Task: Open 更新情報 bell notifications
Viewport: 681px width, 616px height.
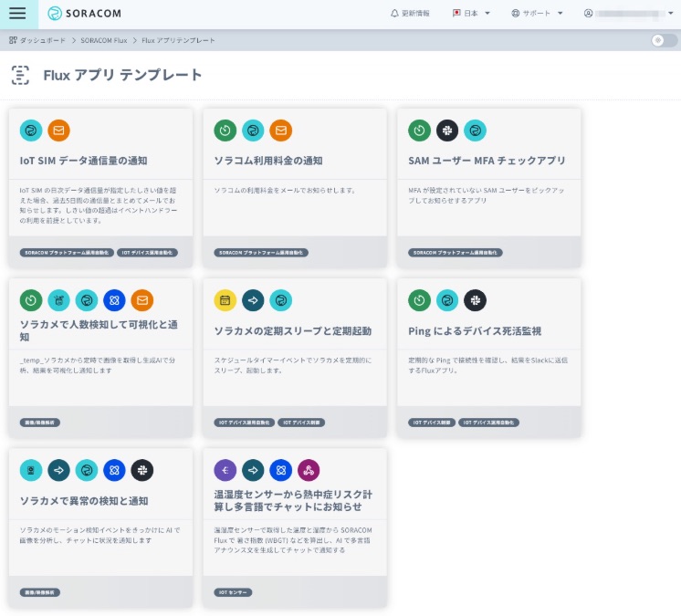Action: point(410,14)
